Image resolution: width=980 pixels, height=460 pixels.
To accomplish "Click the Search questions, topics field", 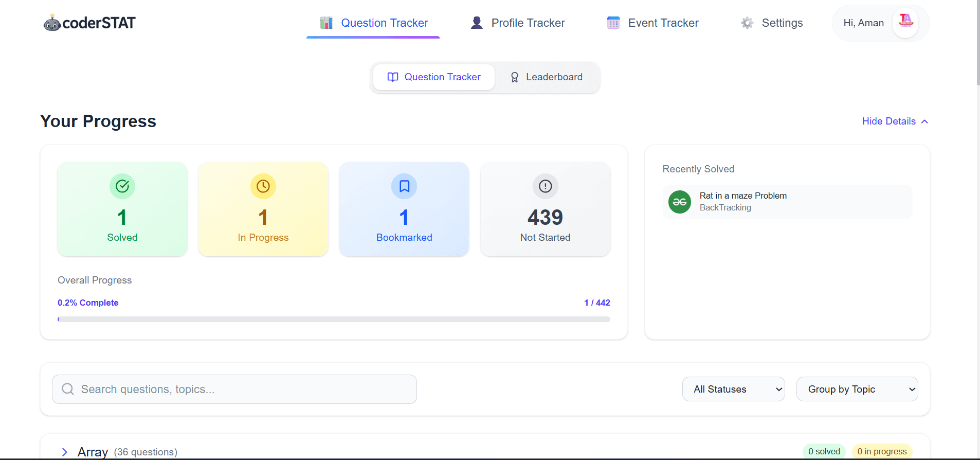I will [x=234, y=389].
